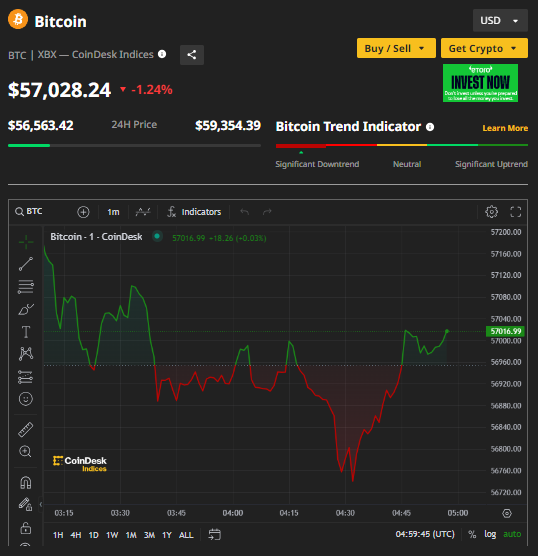The image size is (538, 556).
Task: Redo the last chart action
Action: click(267, 212)
